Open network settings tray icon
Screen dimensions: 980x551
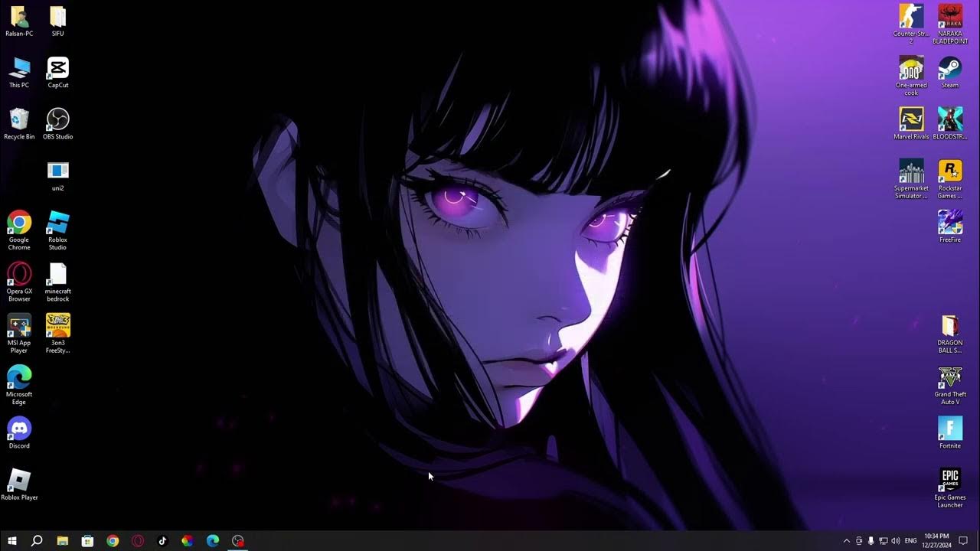(884, 541)
